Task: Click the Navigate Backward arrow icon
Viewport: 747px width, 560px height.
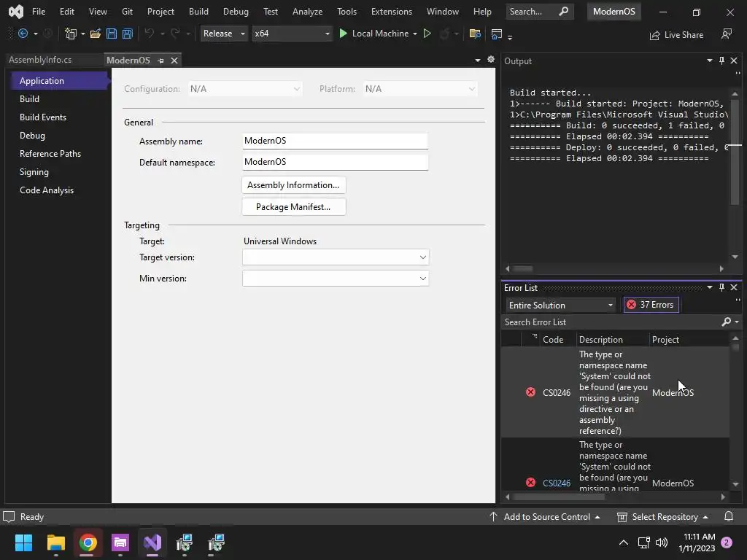Action: (x=23, y=34)
